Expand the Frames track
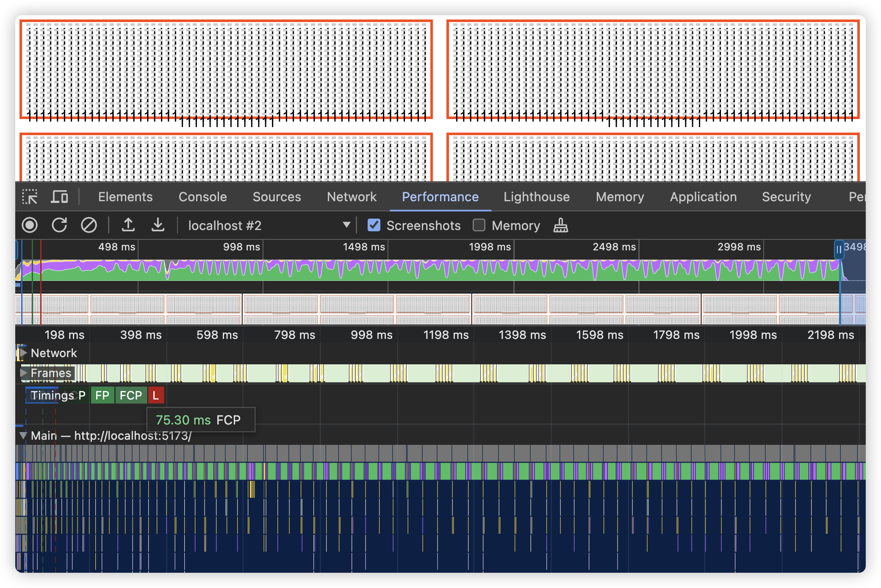The height and width of the screenshot is (588, 881). coord(24,373)
